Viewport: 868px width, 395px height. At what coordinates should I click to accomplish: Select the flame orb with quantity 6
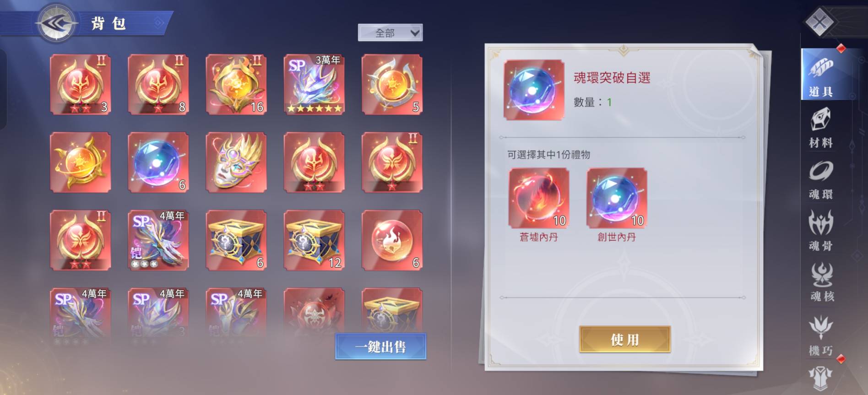click(x=392, y=240)
